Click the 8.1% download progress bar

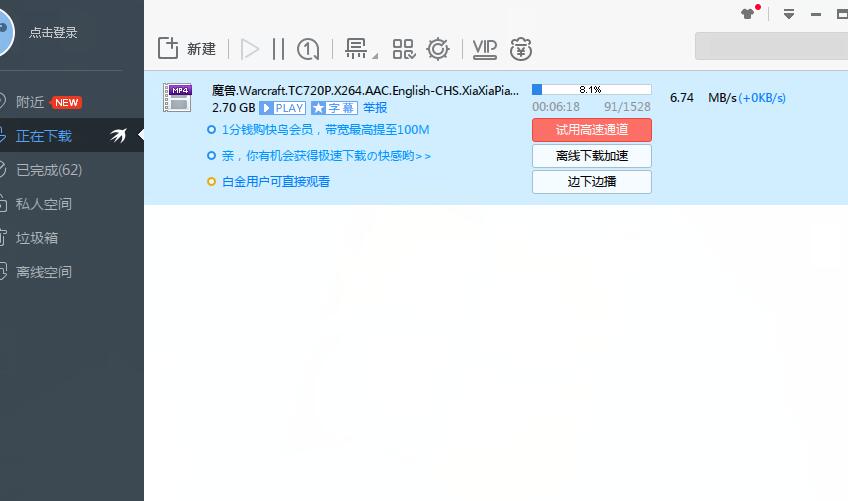click(x=592, y=89)
